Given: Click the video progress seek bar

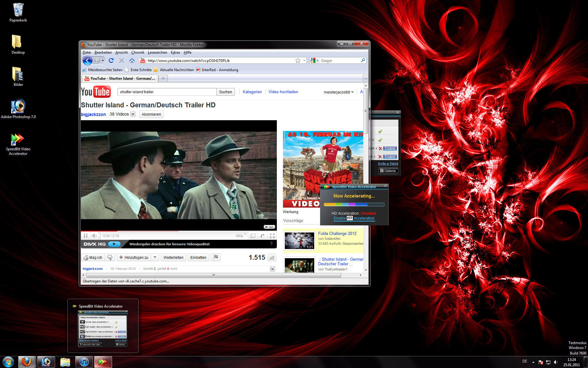Looking at the screenshot, I should [x=179, y=231].
